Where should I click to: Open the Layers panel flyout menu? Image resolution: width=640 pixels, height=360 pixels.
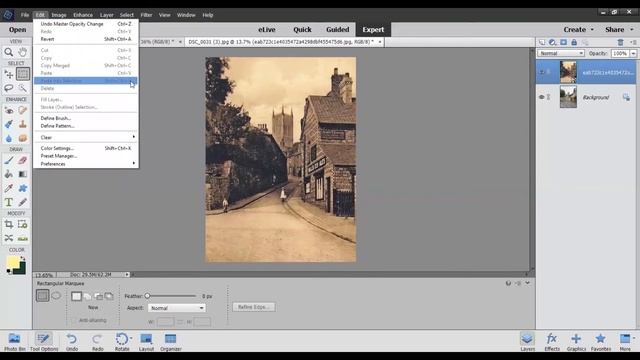[x=633, y=42]
